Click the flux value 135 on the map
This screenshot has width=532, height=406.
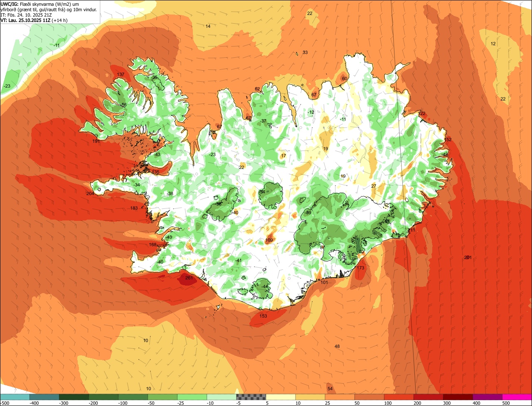tap(156, 172)
